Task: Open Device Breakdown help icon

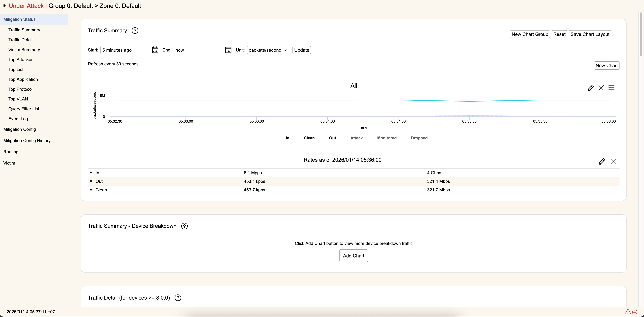Action: (184, 226)
